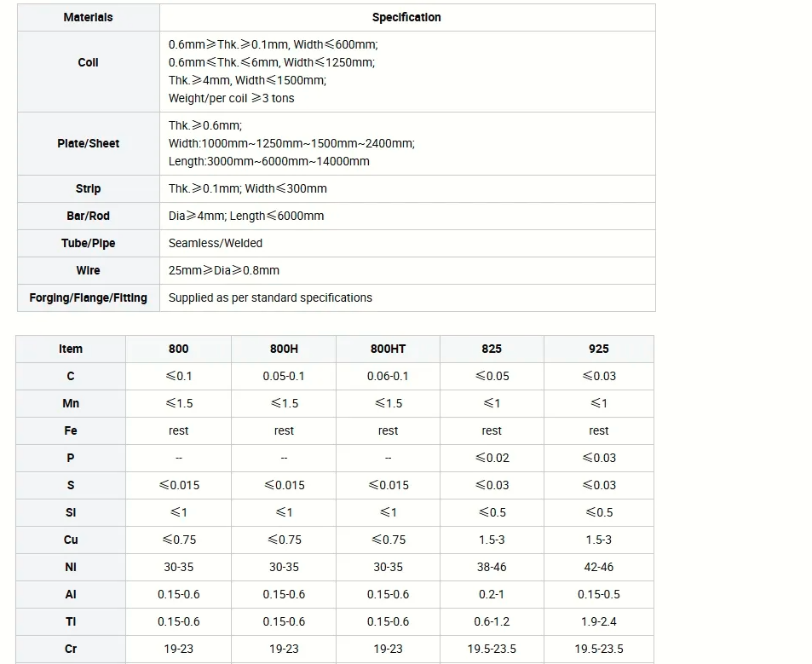Screen dimensions: 812x664
Task: Click the 825 column header
Action: [492, 349]
